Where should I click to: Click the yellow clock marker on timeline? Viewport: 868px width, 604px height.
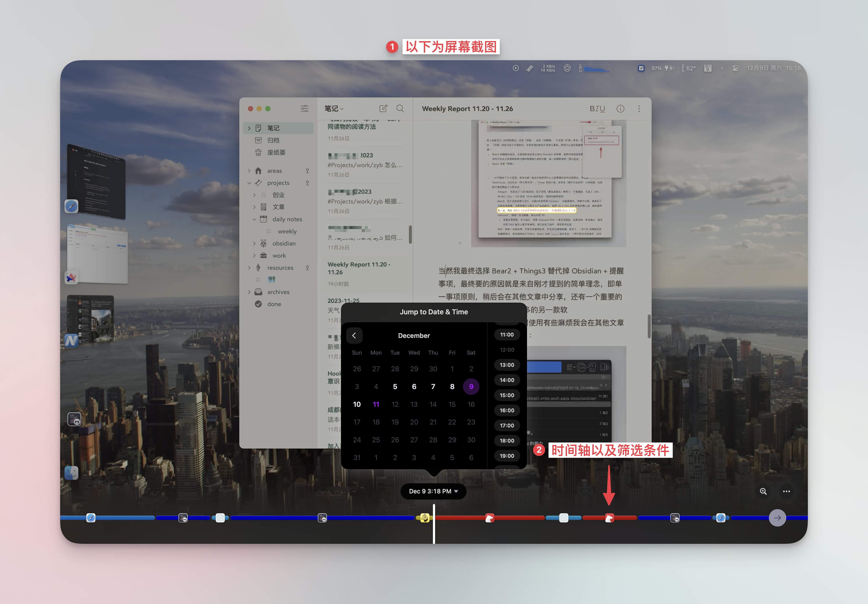point(424,518)
